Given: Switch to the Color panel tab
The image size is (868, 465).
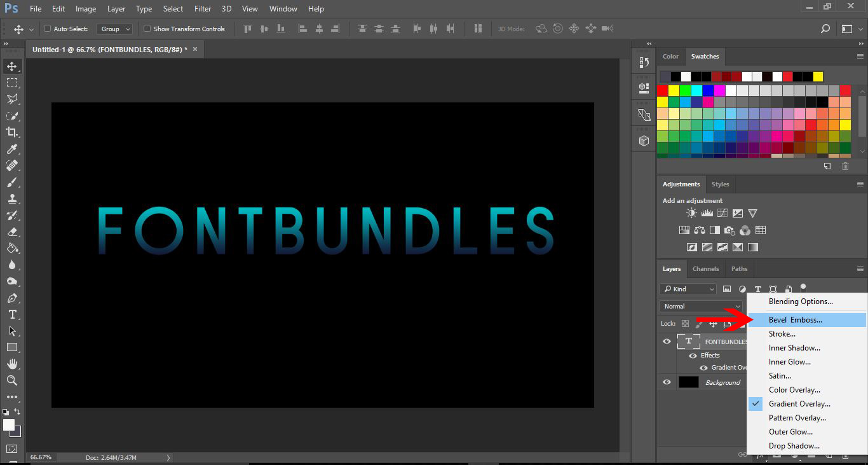Looking at the screenshot, I should pos(670,56).
